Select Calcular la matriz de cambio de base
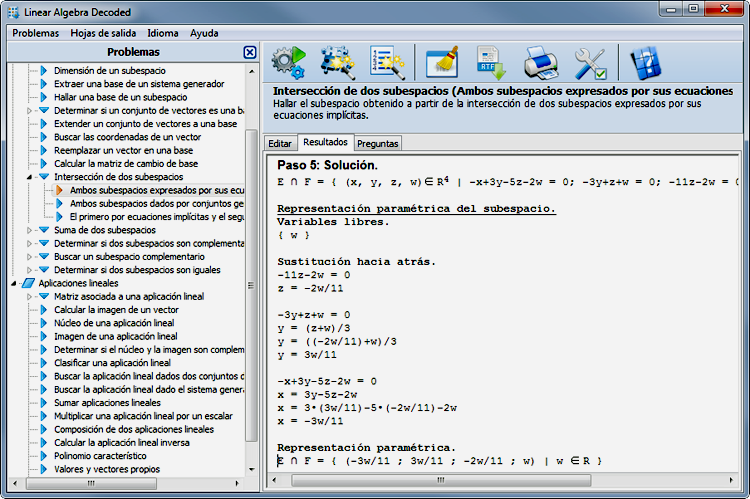This screenshot has height=499, width=750. (126, 164)
